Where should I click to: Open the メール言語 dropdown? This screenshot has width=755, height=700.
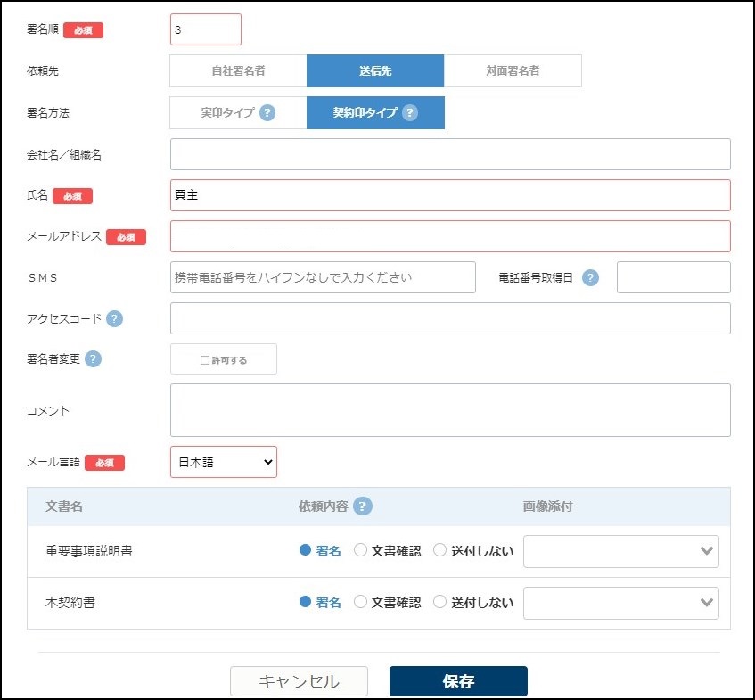[224, 462]
